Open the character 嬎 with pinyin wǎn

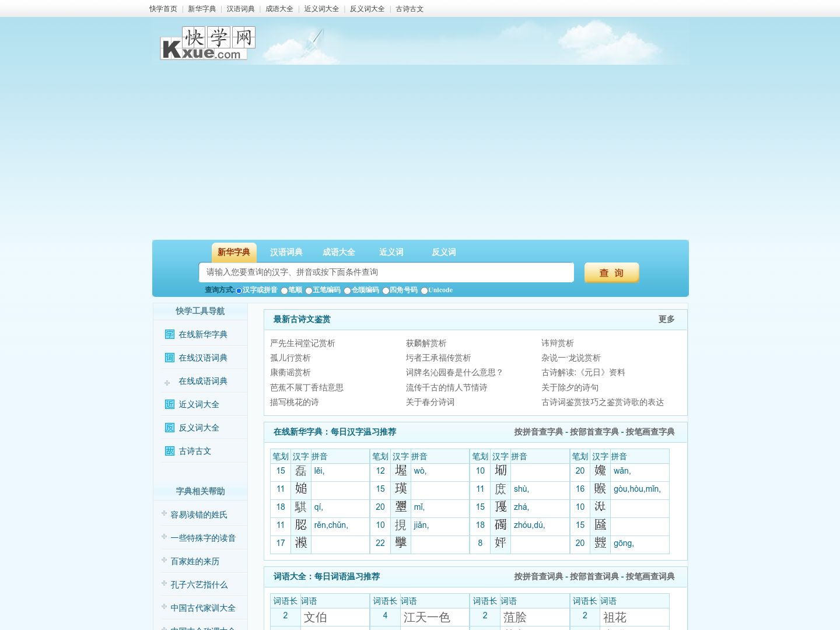[600, 471]
